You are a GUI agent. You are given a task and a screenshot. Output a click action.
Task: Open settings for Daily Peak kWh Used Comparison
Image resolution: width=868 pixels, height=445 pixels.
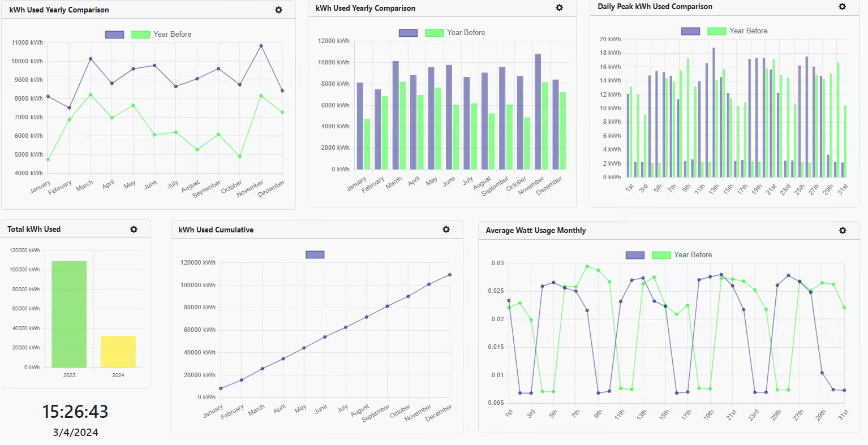(x=843, y=6)
